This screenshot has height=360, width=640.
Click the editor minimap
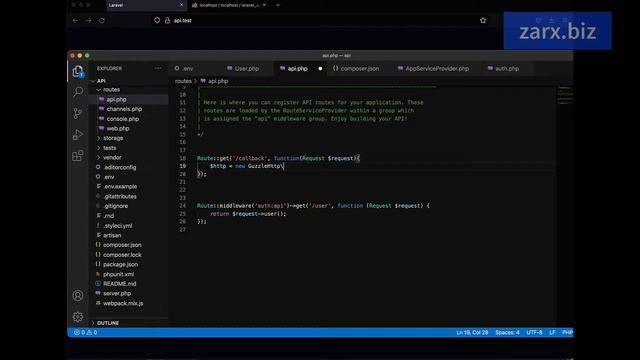tap(565, 96)
